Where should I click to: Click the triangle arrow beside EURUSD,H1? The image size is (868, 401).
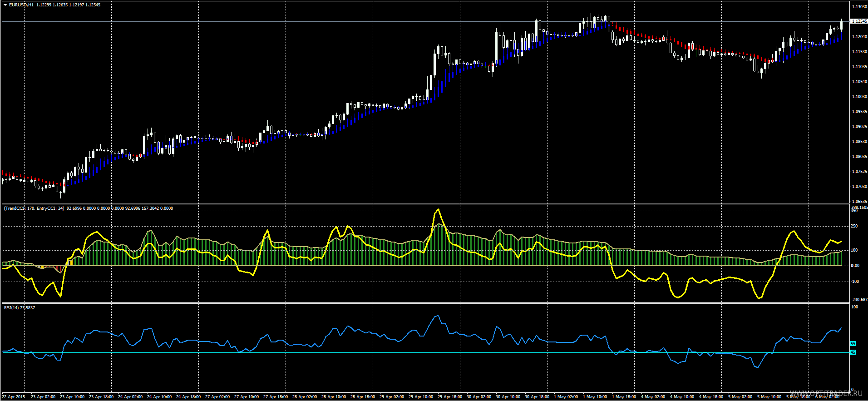(x=5, y=5)
